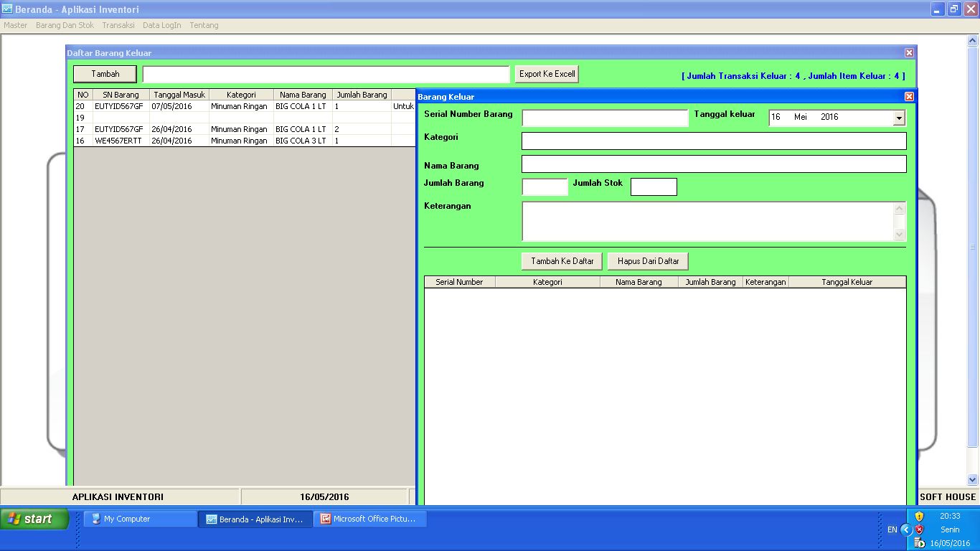The width and height of the screenshot is (980, 551).
Task: Focus the search field beside Tambah
Action: 326,74
